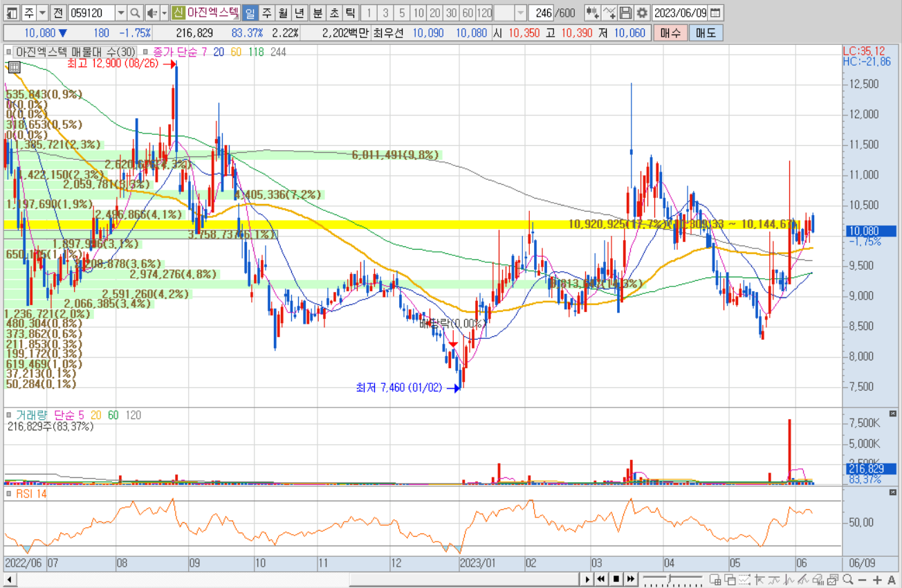Open the interval combo box dropdown
This screenshot has width=902, height=588.
pyautogui.click(x=519, y=12)
